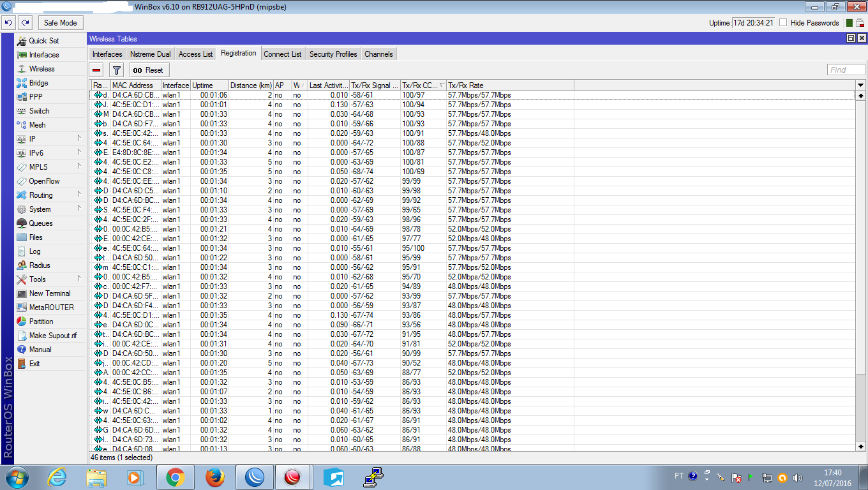Image resolution: width=868 pixels, height=490 pixels.
Task: Sort by the MAC Address column header
Action: [x=135, y=85]
